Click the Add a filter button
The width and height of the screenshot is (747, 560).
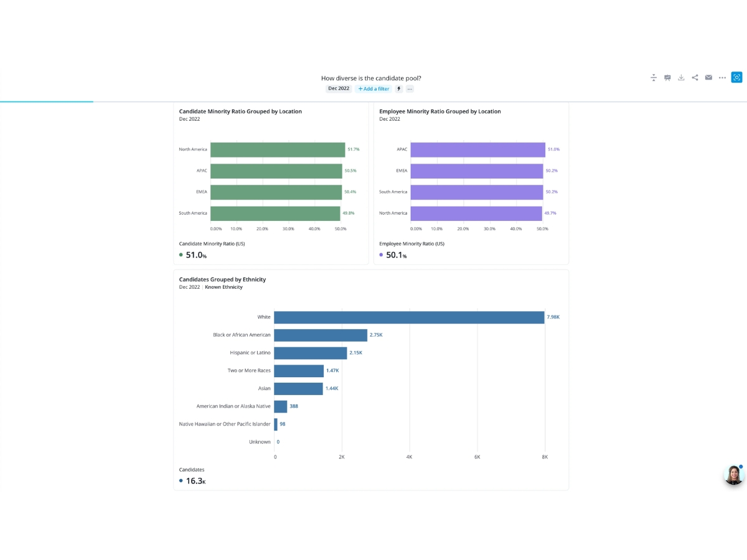tap(374, 89)
